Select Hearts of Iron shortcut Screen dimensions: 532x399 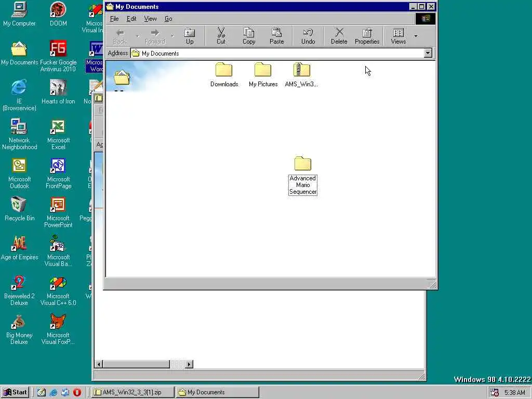coord(58,92)
